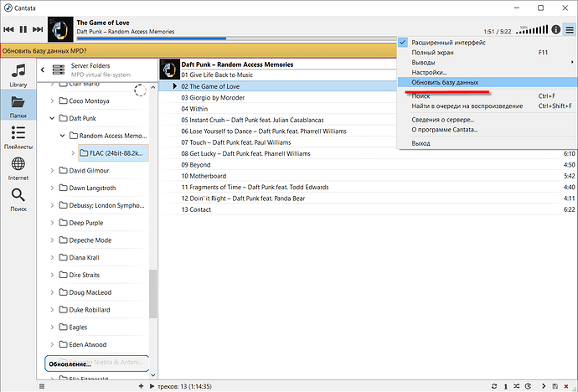Click the Server Folders server icon

[59, 70]
